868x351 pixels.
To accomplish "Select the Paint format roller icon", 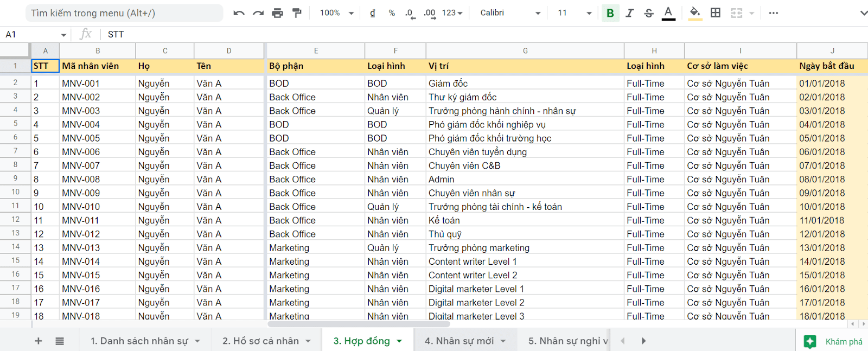I will pyautogui.click(x=297, y=13).
